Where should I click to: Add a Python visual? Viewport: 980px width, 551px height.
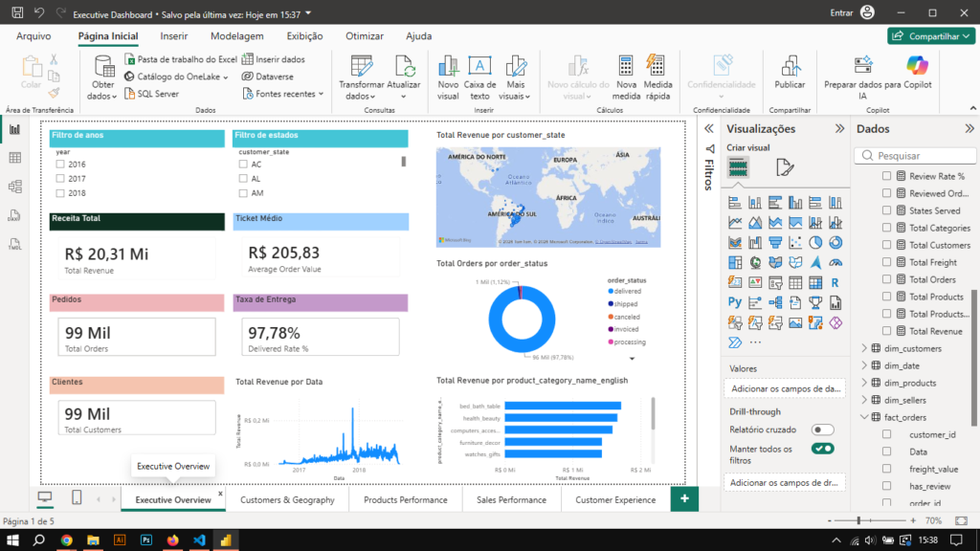pyautogui.click(x=735, y=302)
